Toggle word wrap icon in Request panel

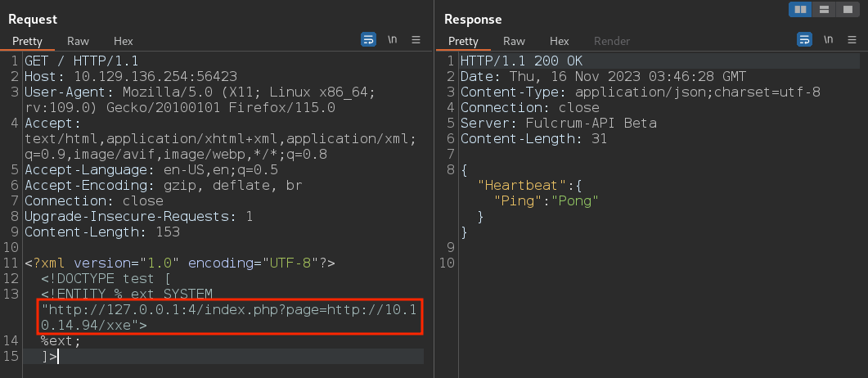[368, 40]
